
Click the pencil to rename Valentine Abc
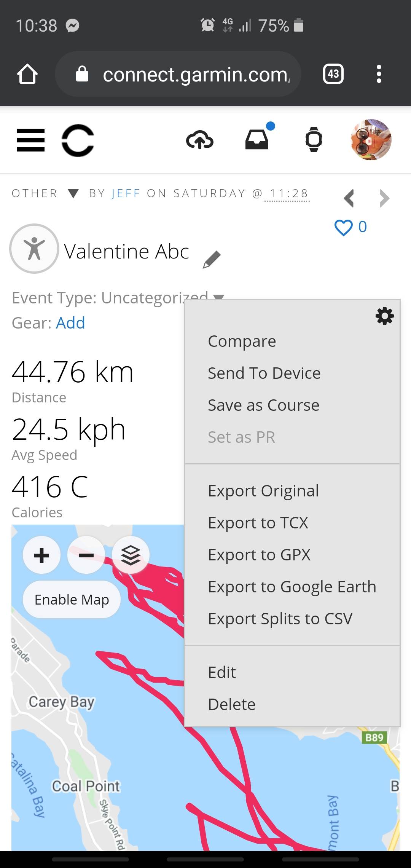pyautogui.click(x=212, y=260)
